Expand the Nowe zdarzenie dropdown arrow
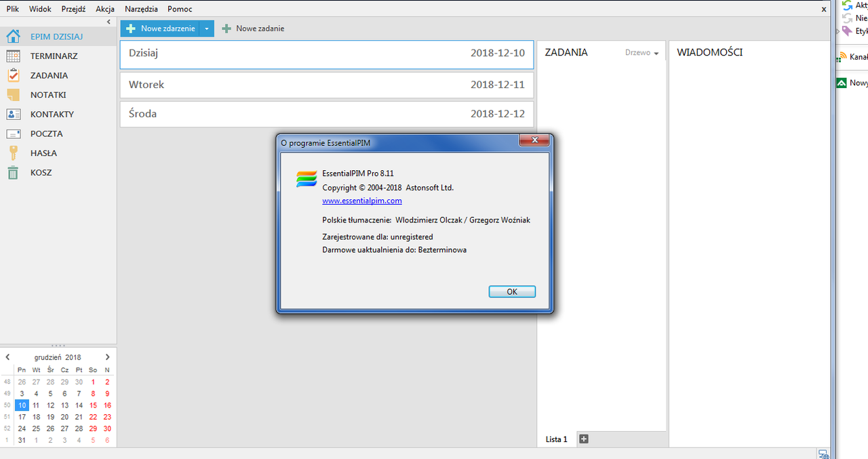This screenshot has width=868, height=459. point(207,28)
